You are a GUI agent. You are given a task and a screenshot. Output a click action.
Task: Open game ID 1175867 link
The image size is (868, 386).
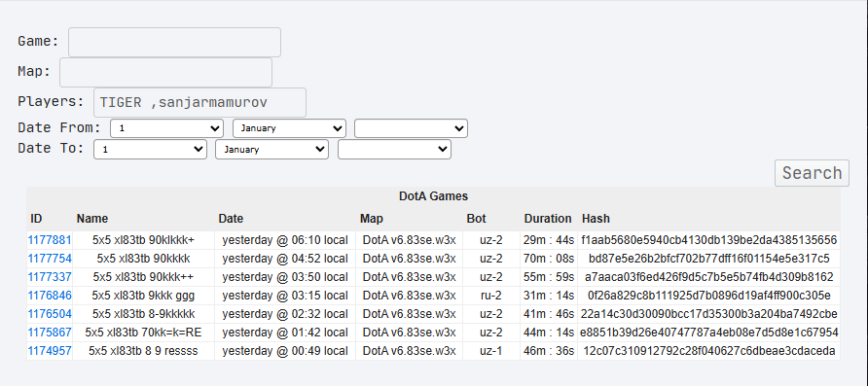(x=50, y=333)
